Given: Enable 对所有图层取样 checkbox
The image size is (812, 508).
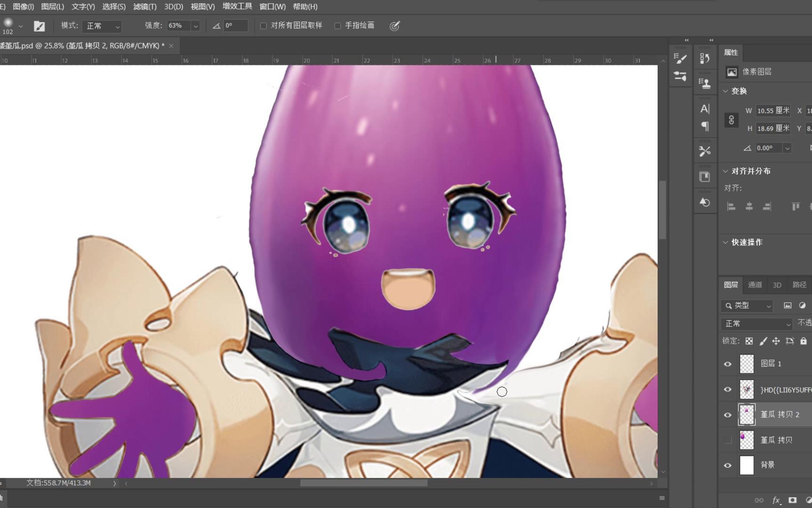Looking at the screenshot, I should click(x=264, y=26).
